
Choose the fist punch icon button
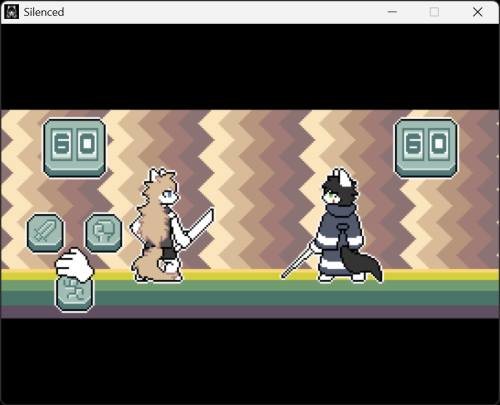(x=104, y=233)
